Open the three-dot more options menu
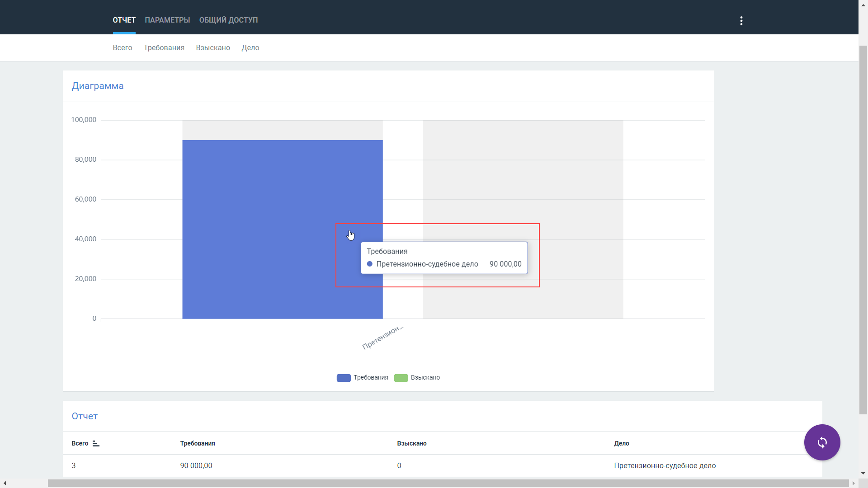This screenshot has width=868, height=488. (741, 21)
